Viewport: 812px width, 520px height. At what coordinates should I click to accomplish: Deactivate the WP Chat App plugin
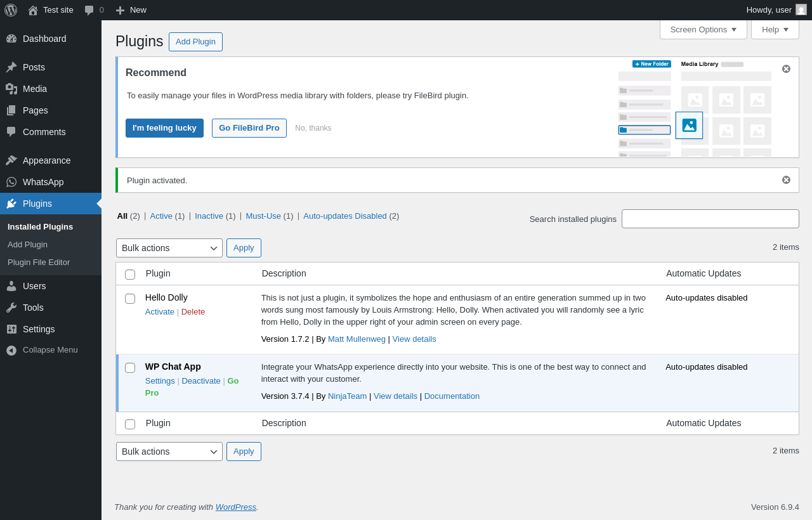[201, 381]
